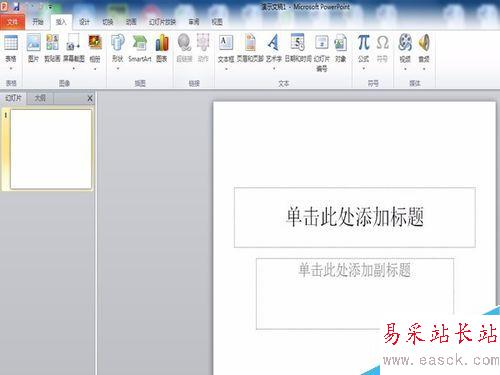Expand the 公式 equation dropdown arrow
This screenshot has height=375, width=500.
pos(364,69)
